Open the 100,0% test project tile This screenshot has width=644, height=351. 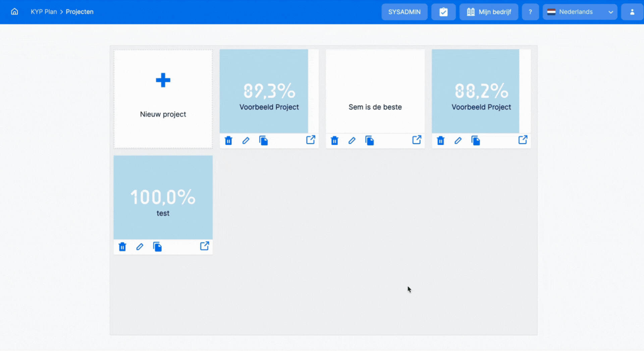[163, 198]
